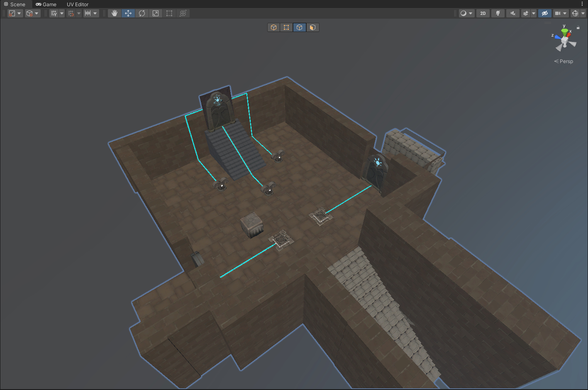The width and height of the screenshot is (588, 390).
Task: Enable ProBuilder Face selection mode
Action: [x=312, y=27]
